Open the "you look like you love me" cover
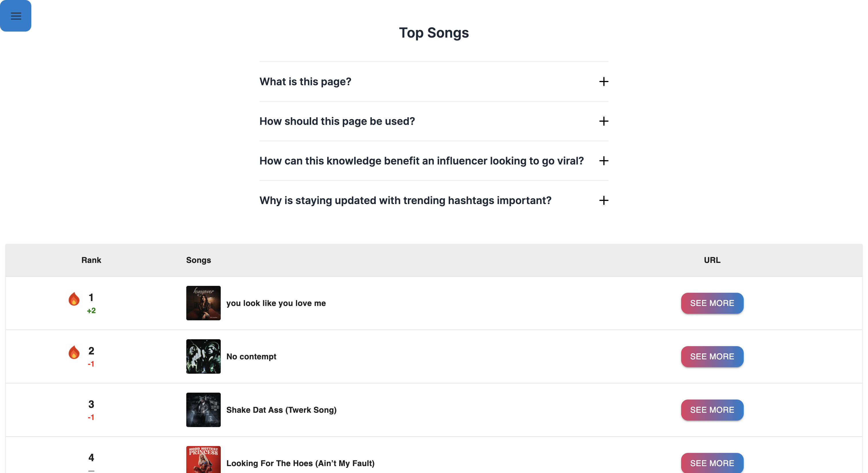The image size is (868, 473). (x=203, y=303)
